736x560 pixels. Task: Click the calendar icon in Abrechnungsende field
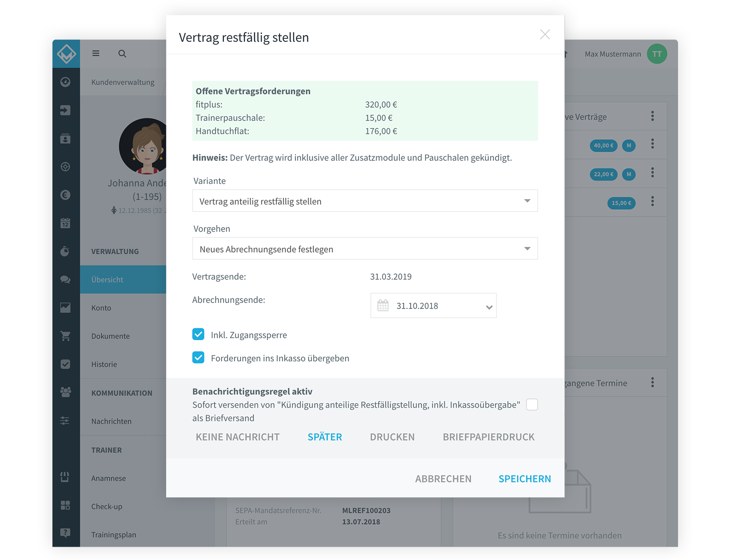click(383, 305)
